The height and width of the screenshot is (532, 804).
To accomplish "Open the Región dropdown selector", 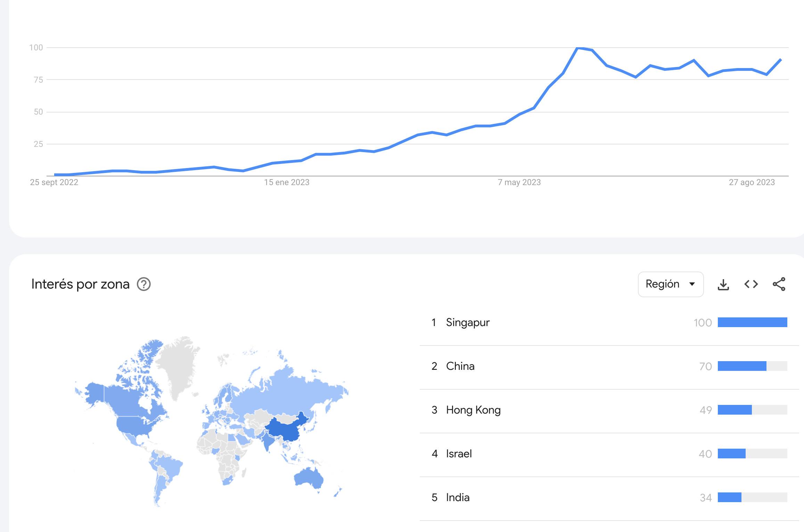I will tap(670, 284).
